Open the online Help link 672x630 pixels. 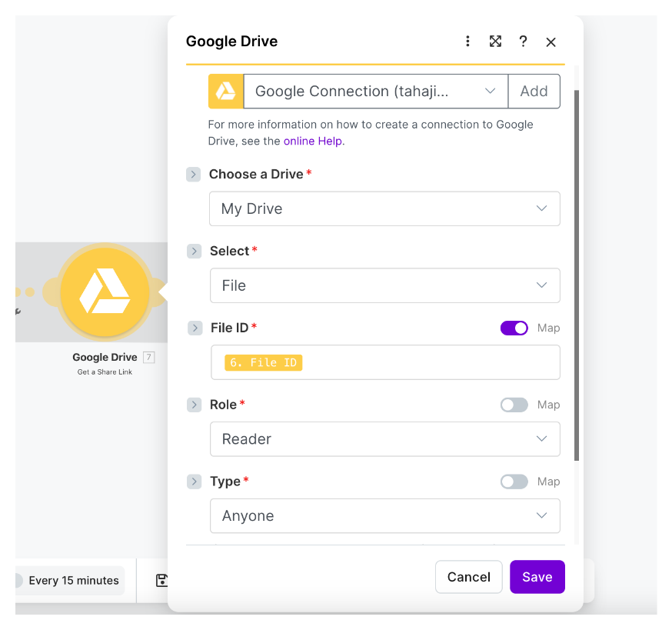pyautogui.click(x=311, y=141)
